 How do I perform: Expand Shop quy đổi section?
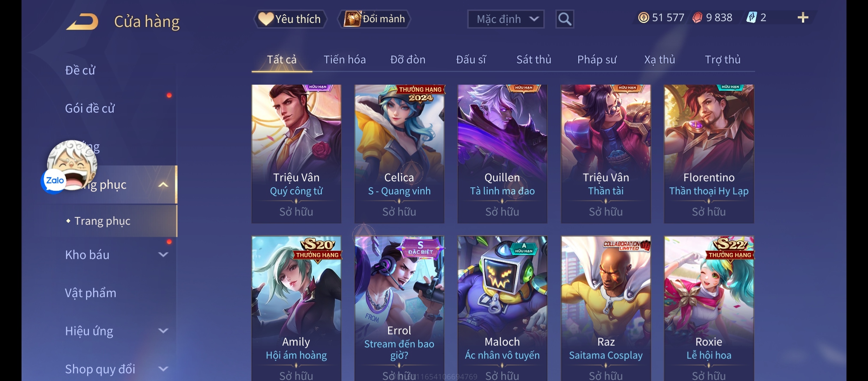pos(116,369)
